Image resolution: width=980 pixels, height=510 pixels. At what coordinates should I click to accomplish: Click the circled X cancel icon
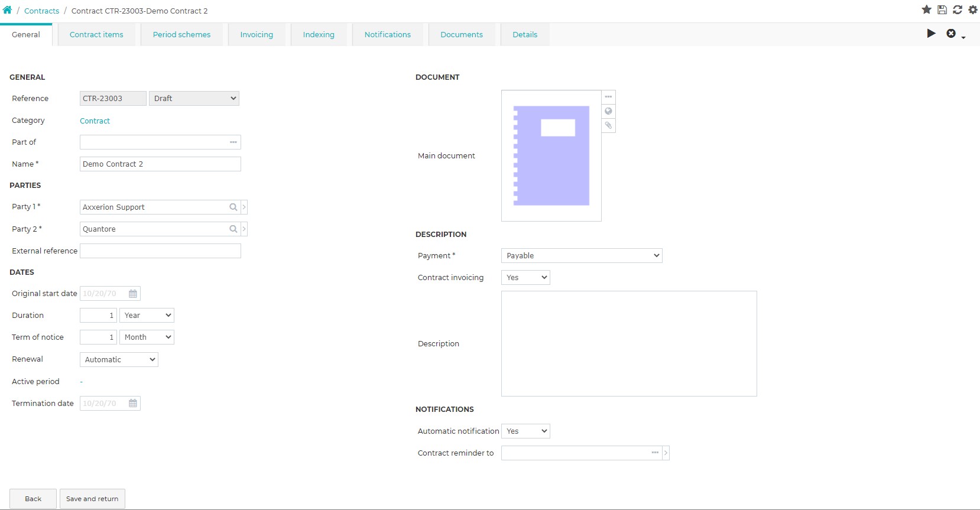click(951, 34)
